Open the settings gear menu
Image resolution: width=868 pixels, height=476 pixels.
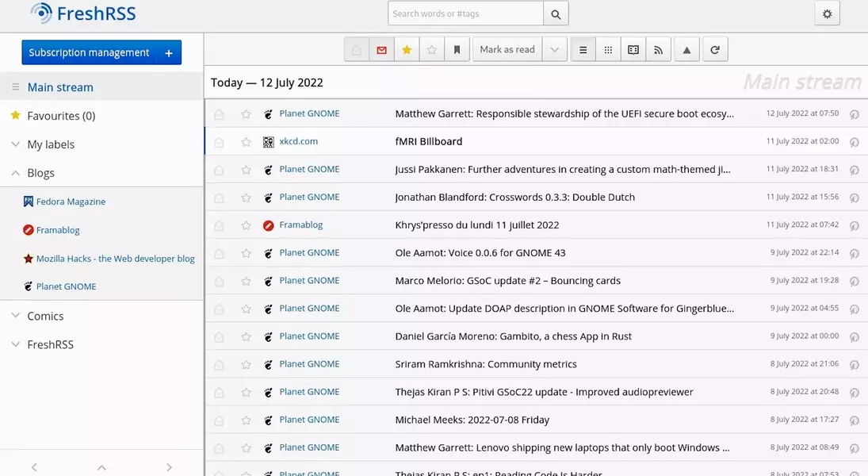click(827, 13)
